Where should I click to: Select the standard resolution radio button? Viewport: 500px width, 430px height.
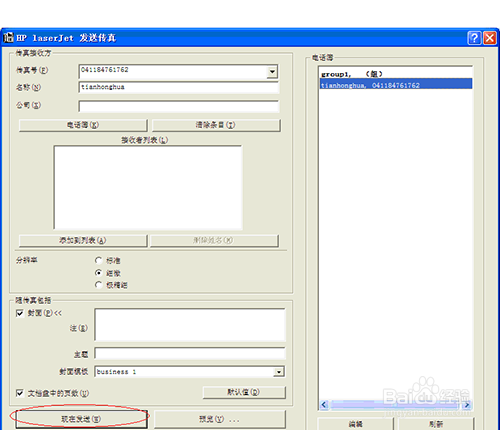point(98,260)
